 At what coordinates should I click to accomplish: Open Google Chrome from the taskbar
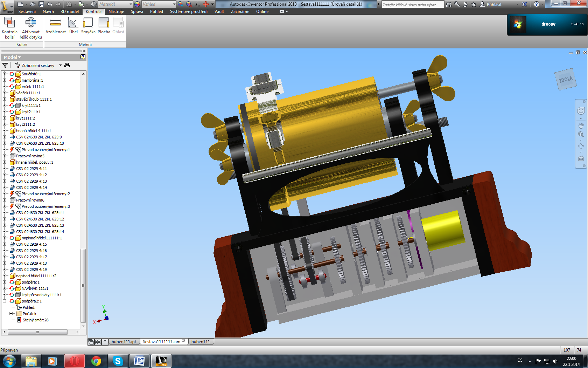[96, 361]
